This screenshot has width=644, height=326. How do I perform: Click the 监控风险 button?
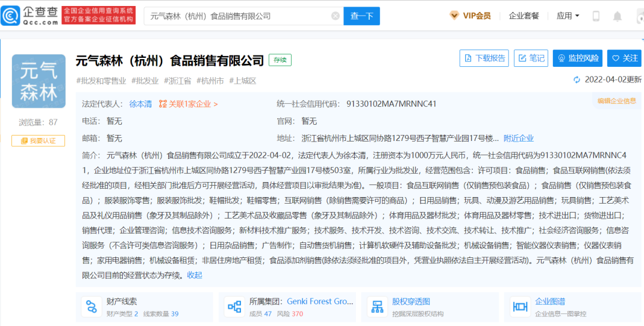tap(577, 58)
